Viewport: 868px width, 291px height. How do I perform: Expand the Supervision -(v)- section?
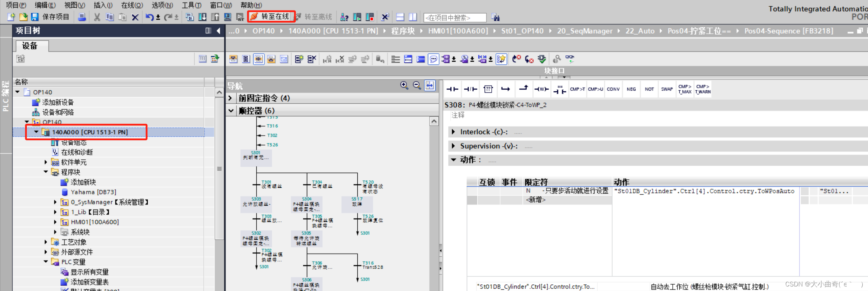click(x=453, y=146)
